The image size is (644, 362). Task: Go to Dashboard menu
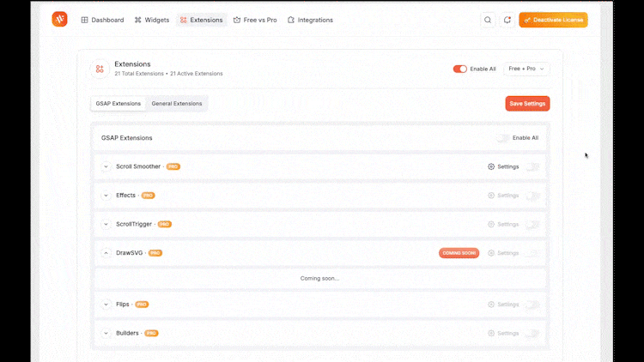102,20
